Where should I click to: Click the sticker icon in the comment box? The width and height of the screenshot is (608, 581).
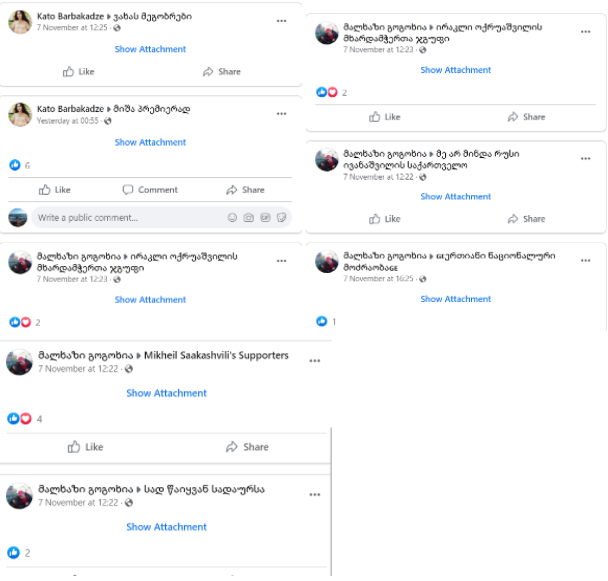282,218
